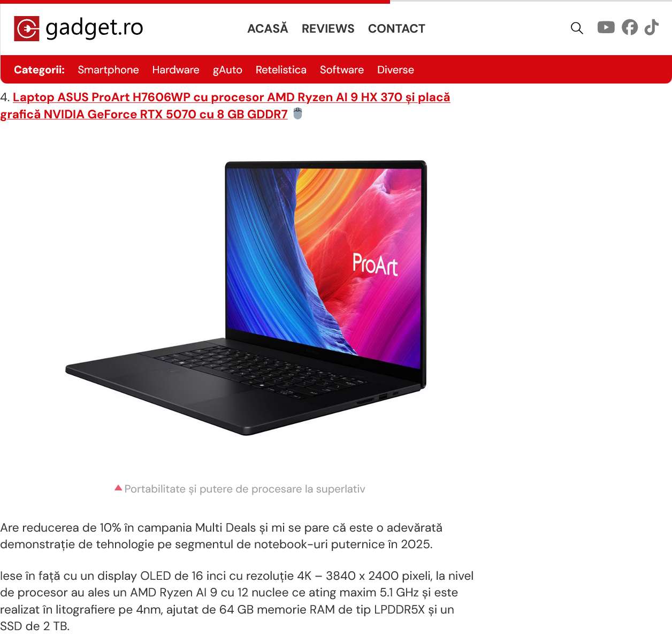Click the gadget.ro red logo icon
The height and width of the screenshot is (643, 672).
point(27,28)
